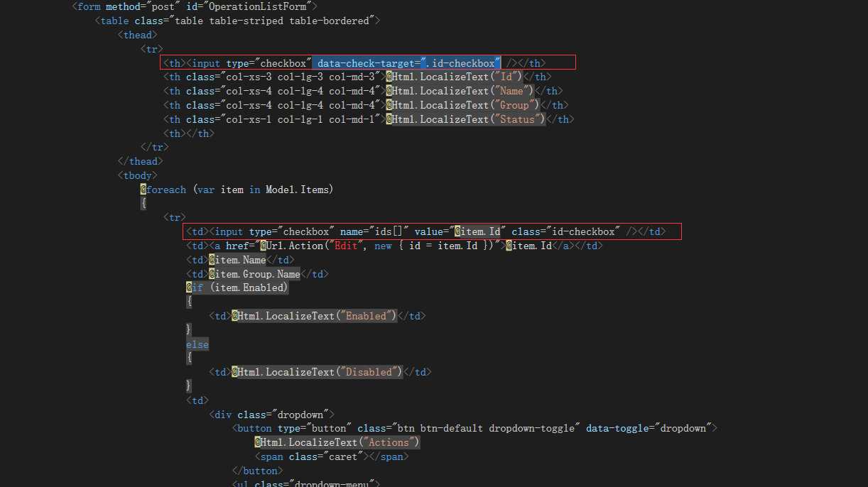Click the @item.Name expression
The image size is (868, 487).
[x=237, y=260]
